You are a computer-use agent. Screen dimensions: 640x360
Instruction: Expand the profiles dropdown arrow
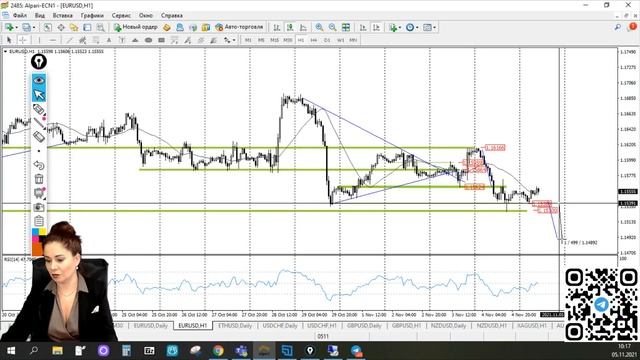[34, 27]
